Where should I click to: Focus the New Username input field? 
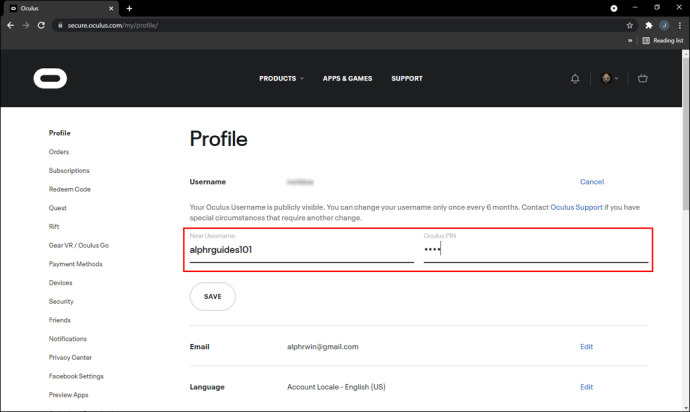[x=301, y=250]
